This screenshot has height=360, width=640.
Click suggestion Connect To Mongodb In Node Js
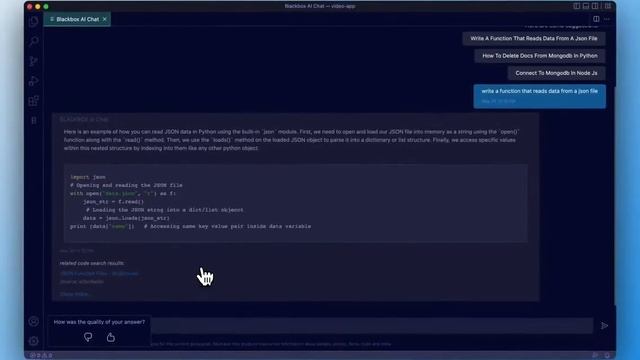556,73
